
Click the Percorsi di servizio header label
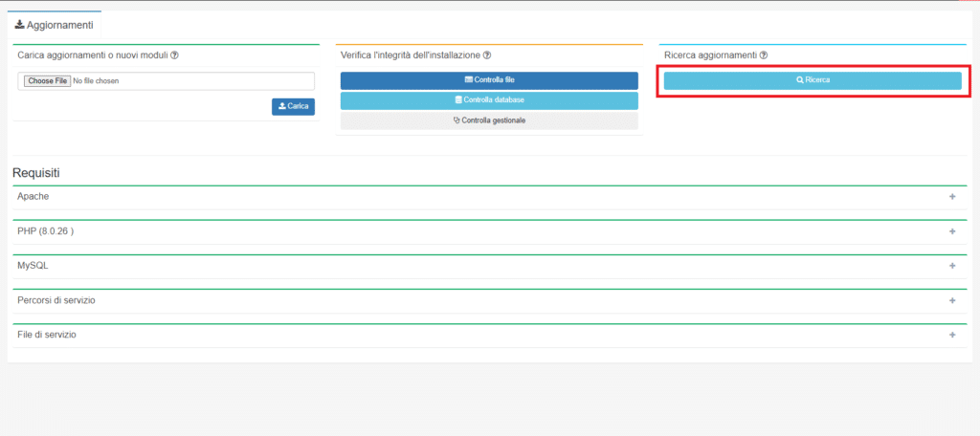coord(56,300)
